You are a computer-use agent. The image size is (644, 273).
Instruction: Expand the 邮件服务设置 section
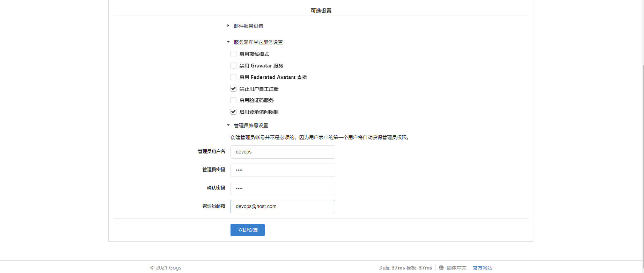tap(245, 26)
